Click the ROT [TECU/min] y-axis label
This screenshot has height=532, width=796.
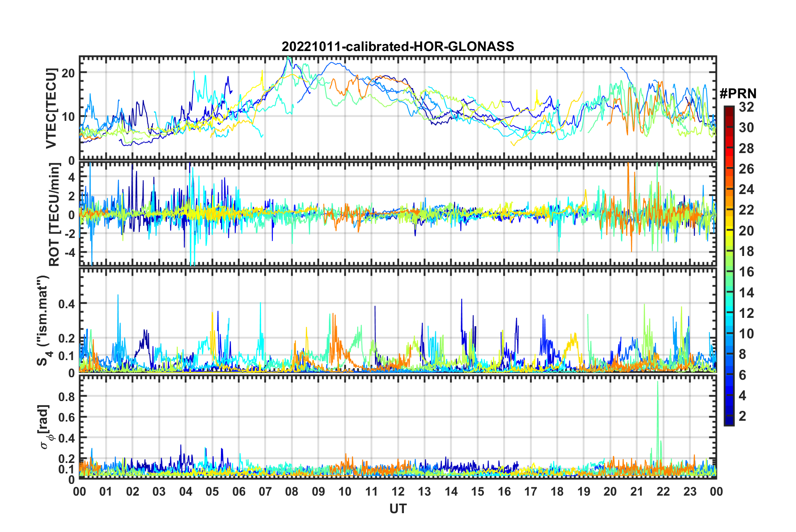pos(54,215)
